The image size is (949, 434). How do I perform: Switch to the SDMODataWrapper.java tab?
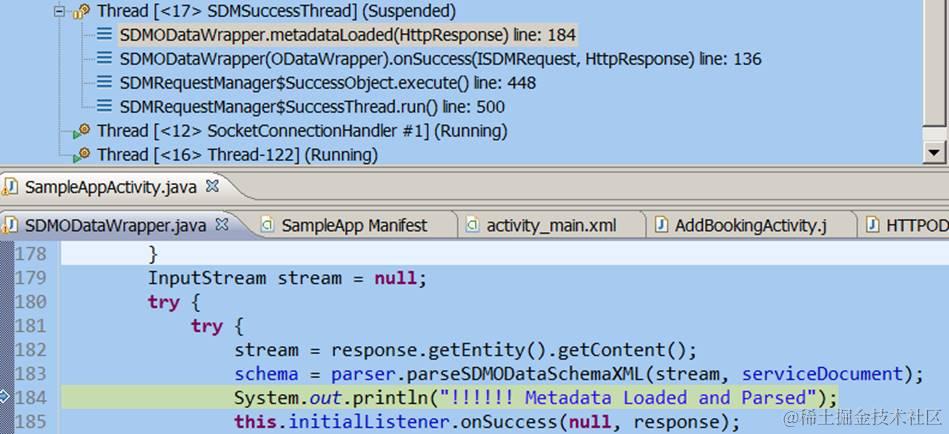[x=116, y=226]
